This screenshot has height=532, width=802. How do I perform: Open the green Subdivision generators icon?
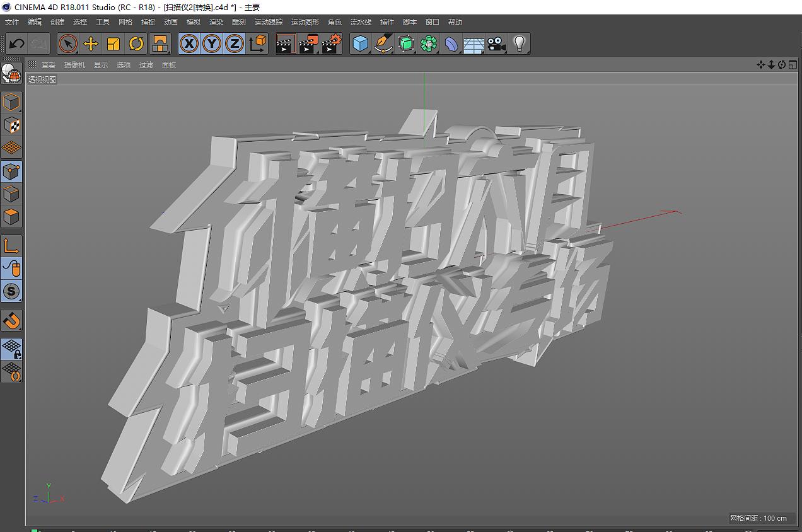[406, 43]
